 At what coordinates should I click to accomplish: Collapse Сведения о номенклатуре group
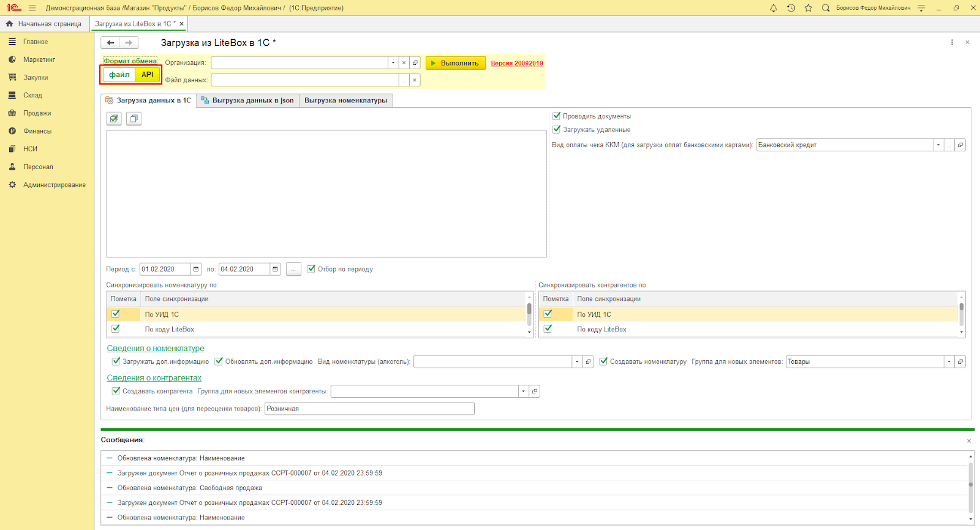point(156,348)
